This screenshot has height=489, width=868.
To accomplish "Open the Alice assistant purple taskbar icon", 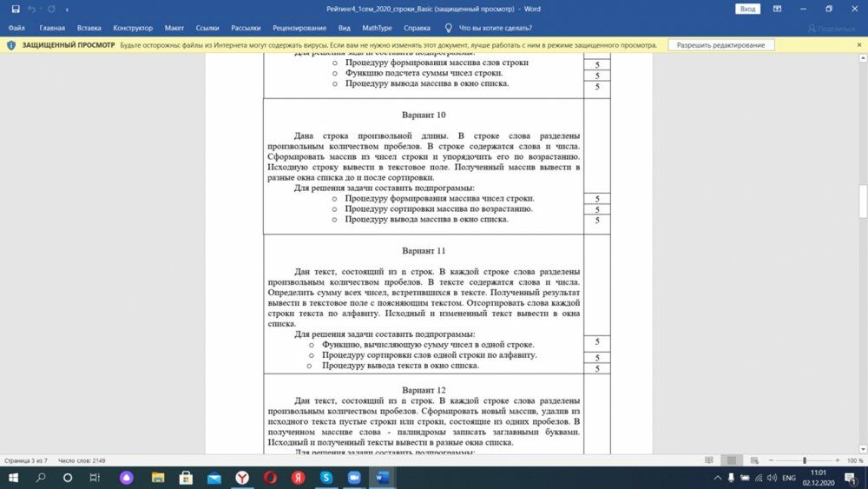I will click(127, 478).
